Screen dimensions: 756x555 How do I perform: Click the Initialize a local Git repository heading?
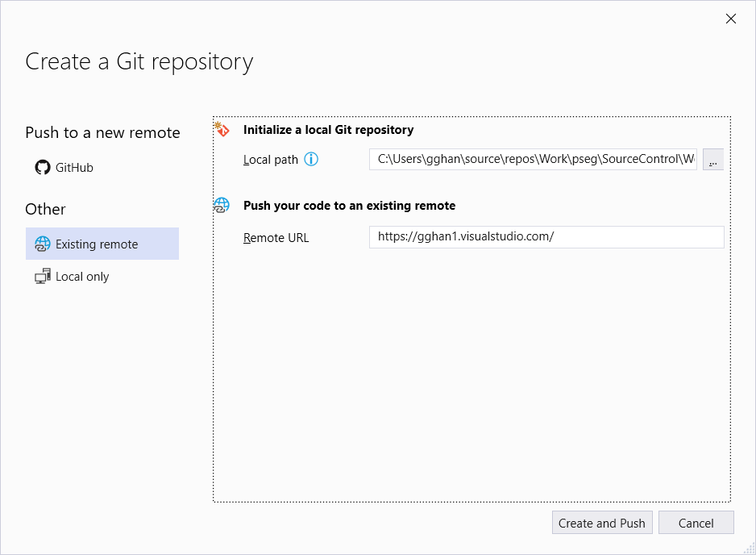click(328, 130)
